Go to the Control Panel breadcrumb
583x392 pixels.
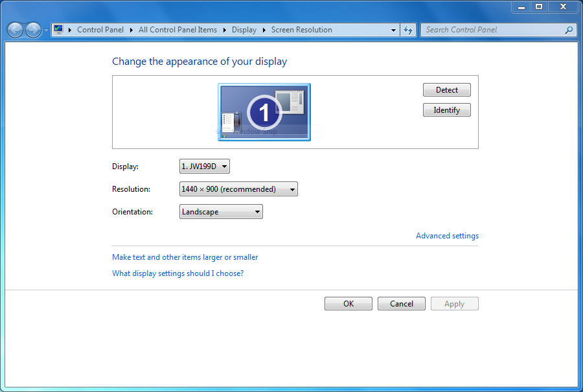[100, 30]
